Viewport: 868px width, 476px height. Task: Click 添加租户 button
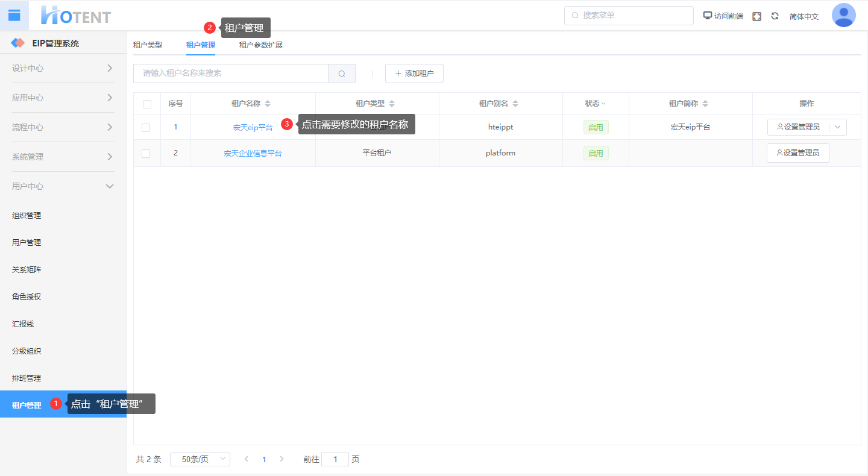point(414,74)
